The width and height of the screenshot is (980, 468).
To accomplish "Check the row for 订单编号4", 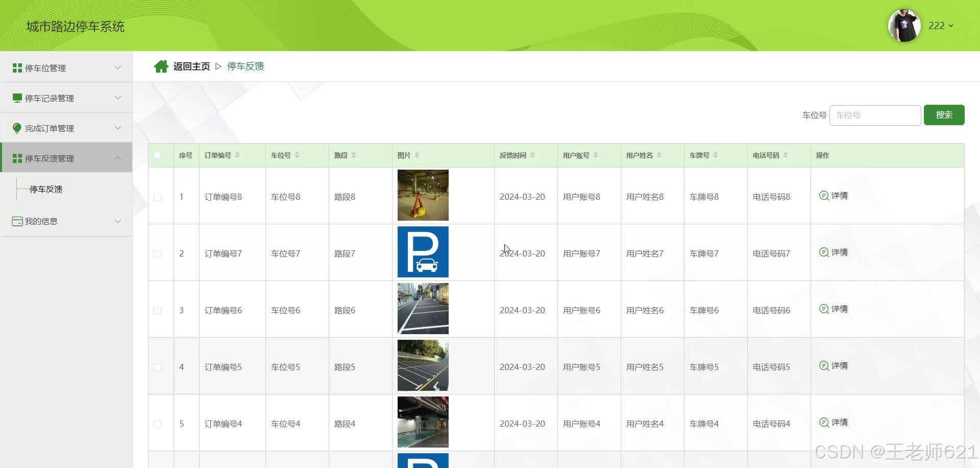I will [x=157, y=424].
